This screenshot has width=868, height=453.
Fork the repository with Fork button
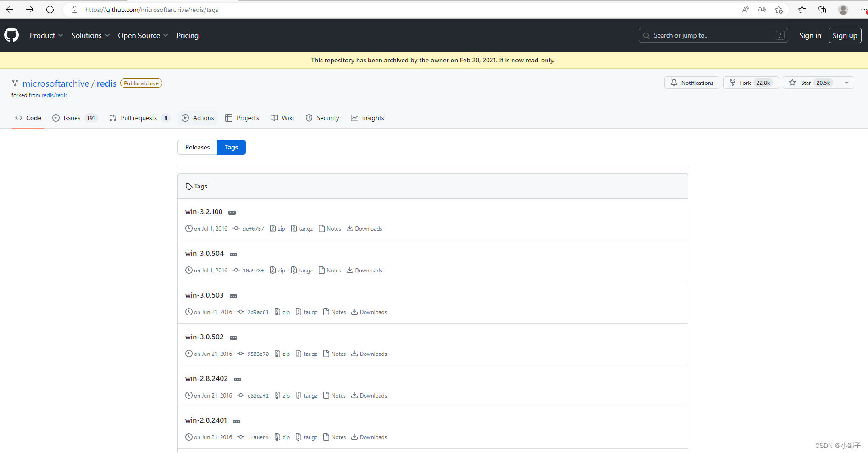751,83
